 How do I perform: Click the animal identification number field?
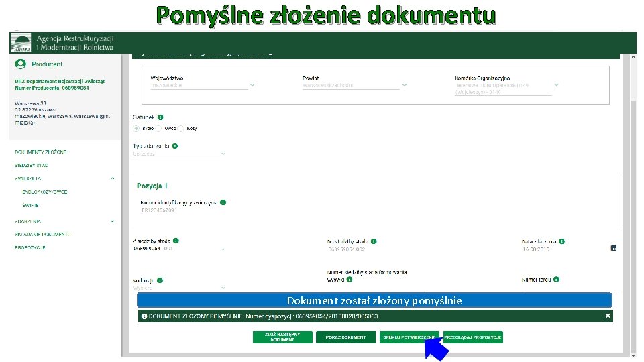[x=159, y=210]
